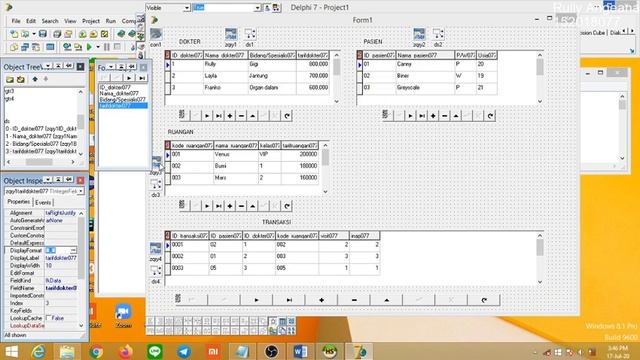Open the File menu
Screen dimensions: 640x360
click(16, 21)
